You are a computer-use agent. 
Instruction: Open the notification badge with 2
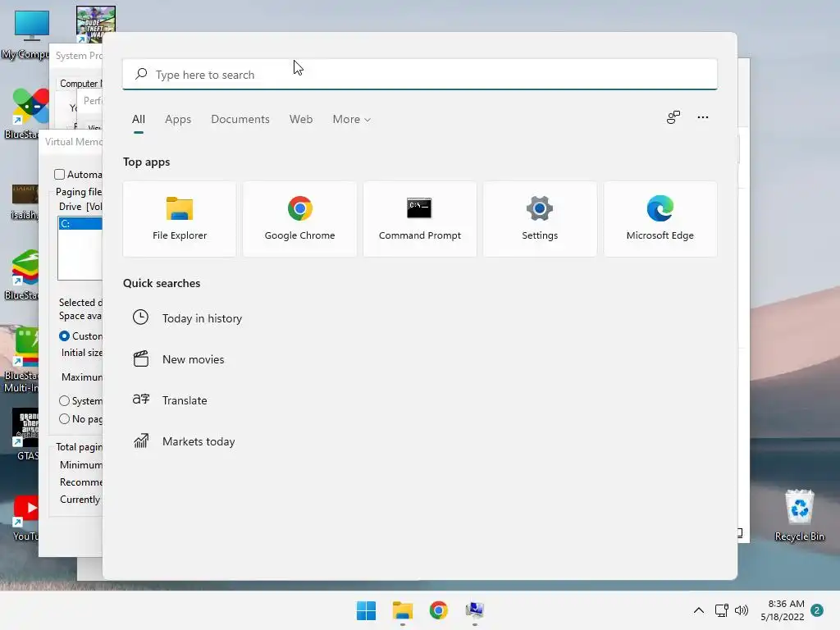tap(817, 610)
